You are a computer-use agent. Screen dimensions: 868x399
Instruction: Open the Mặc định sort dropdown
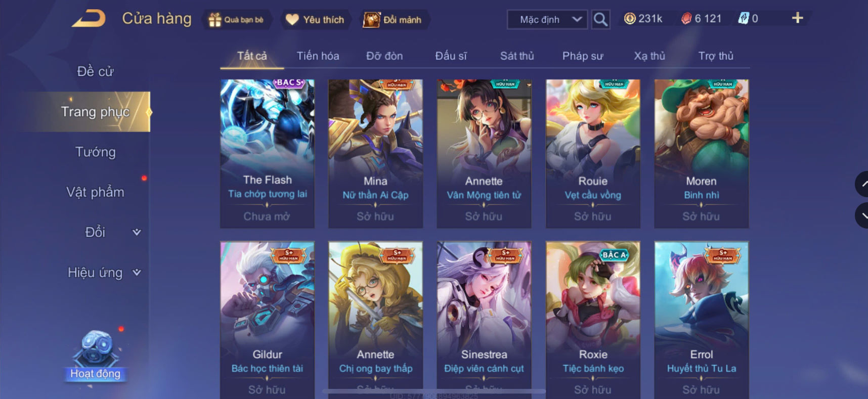pyautogui.click(x=547, y=20)
